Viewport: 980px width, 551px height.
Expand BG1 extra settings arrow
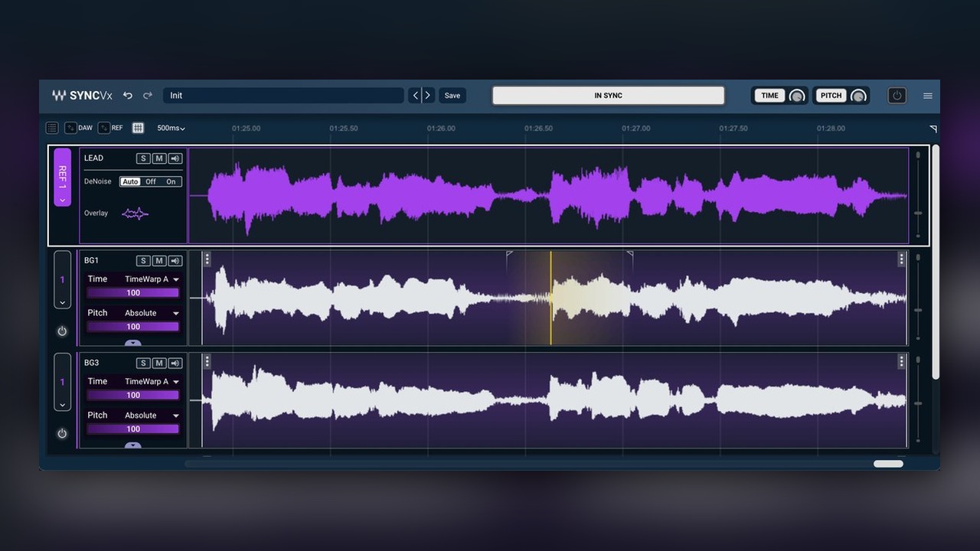[x=133, y=343]
